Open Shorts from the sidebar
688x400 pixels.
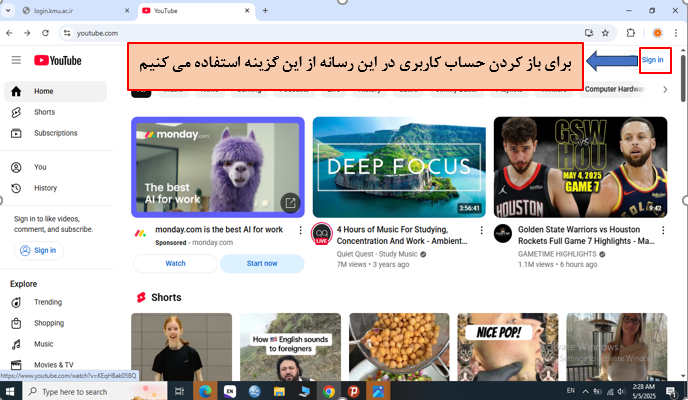tap(44, 112)
